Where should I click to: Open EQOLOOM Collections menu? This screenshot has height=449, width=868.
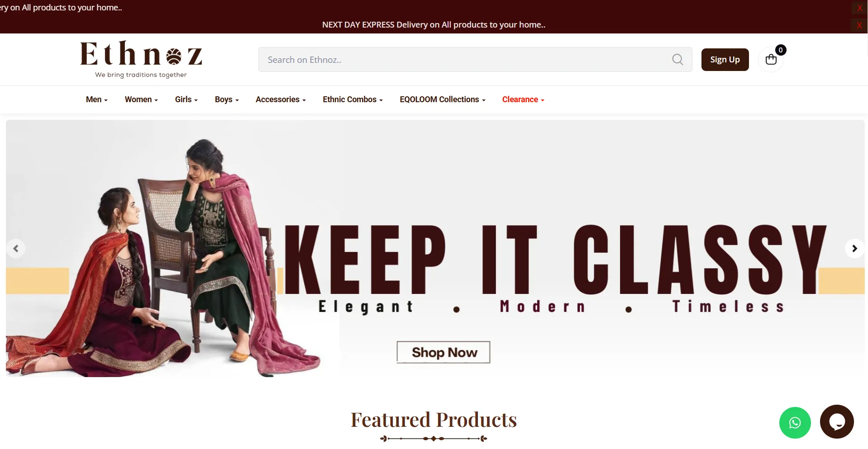442,99
